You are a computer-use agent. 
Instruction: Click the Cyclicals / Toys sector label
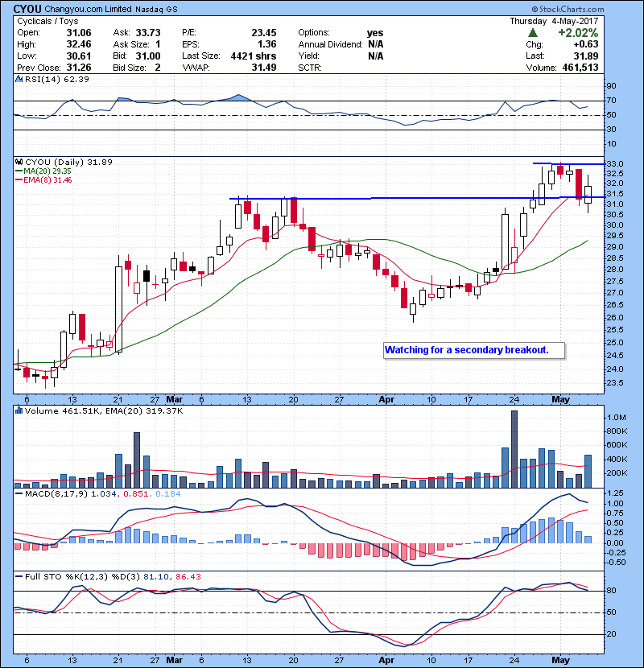47,21
